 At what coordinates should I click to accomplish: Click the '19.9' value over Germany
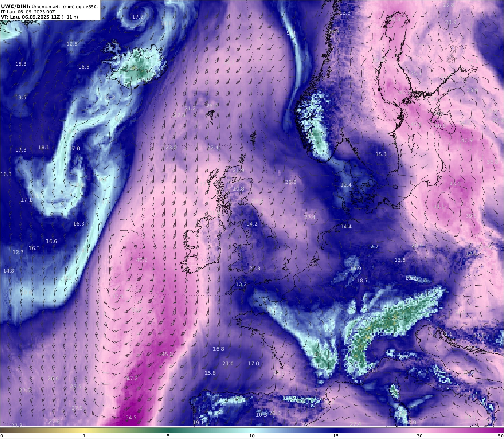(x=356, y=269)
